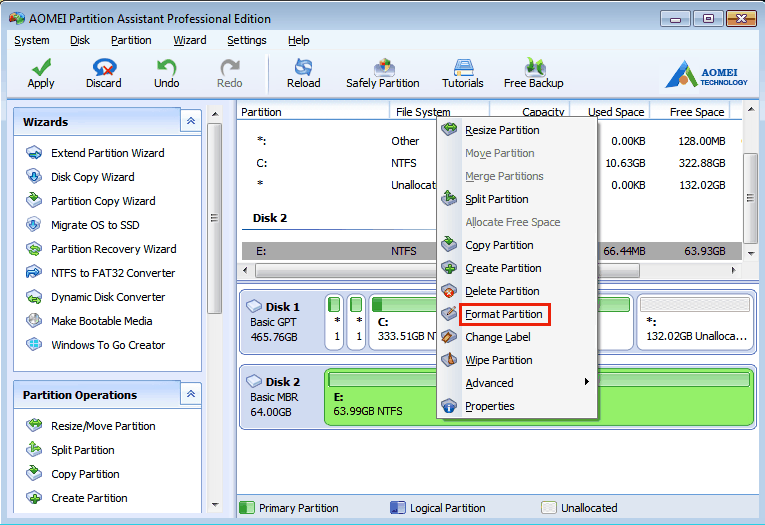Collapse the Partition Operations panel

[191, 394]
